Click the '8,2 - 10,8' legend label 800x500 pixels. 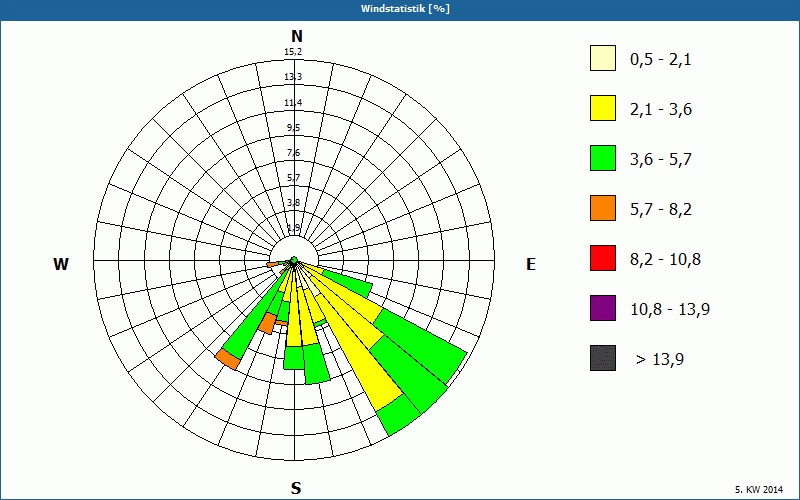click(666, 260)
